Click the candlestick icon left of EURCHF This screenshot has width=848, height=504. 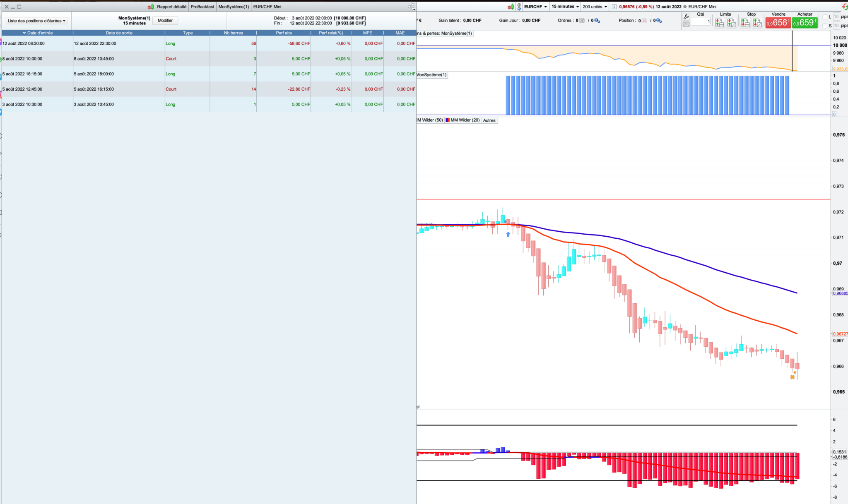tap(511, 7)
